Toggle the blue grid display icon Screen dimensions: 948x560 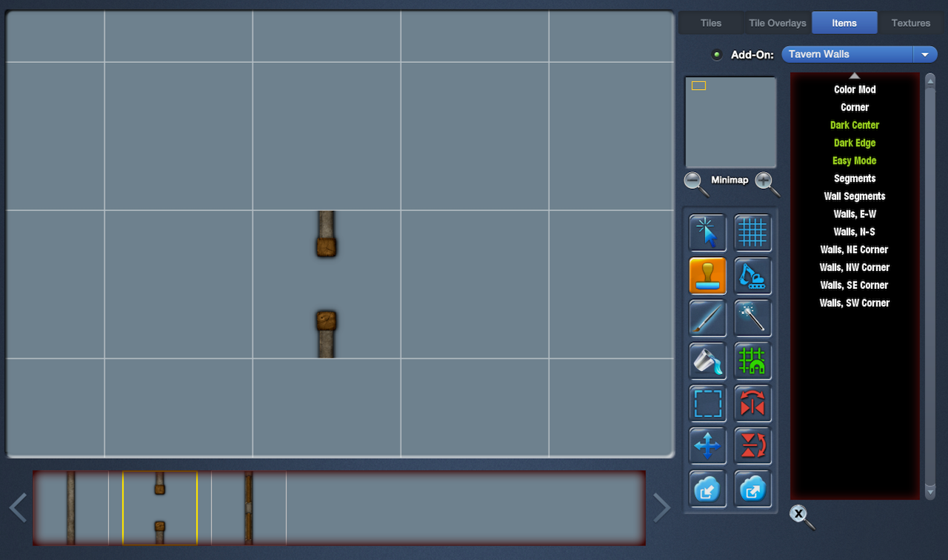[752, 233]
